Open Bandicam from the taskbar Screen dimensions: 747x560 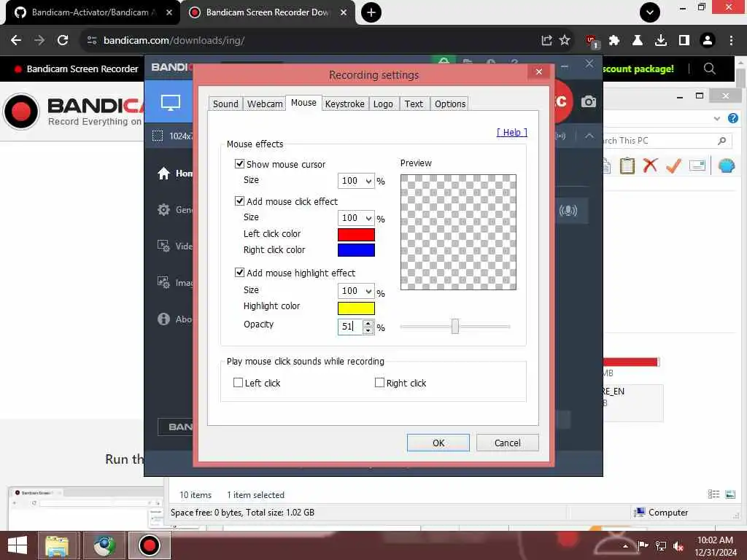click(149, 545)
